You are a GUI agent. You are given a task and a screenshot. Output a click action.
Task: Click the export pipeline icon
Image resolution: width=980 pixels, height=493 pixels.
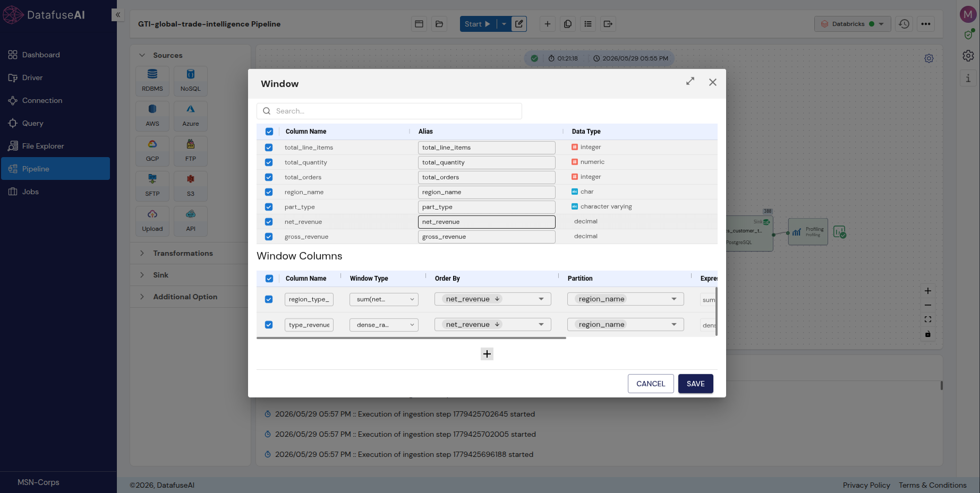[x=608, y=24]
